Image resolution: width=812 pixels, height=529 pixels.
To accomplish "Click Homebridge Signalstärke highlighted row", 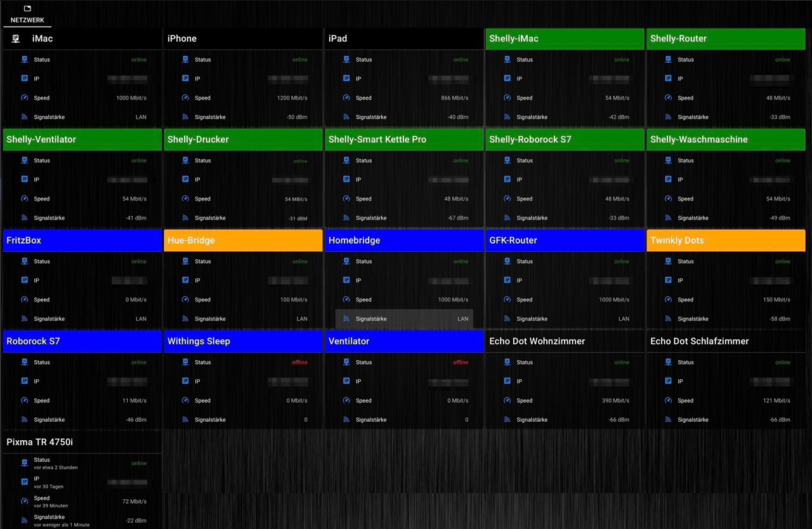I will pos(404,318).
